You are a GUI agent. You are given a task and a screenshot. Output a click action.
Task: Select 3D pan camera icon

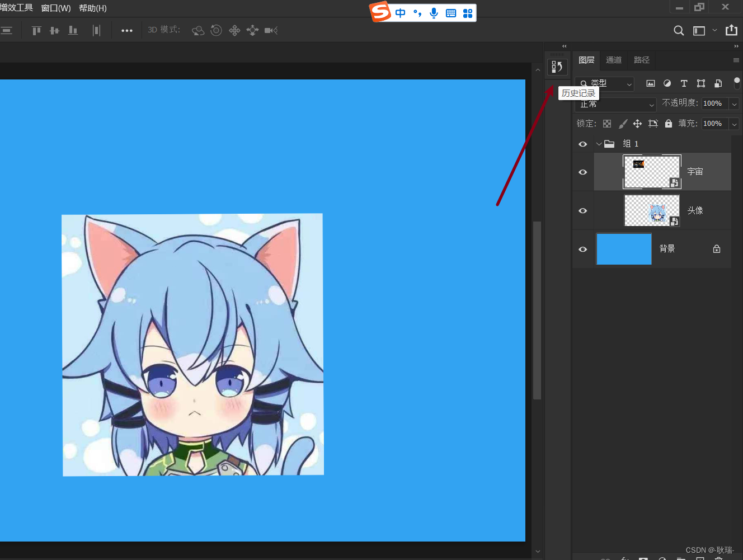234,30
